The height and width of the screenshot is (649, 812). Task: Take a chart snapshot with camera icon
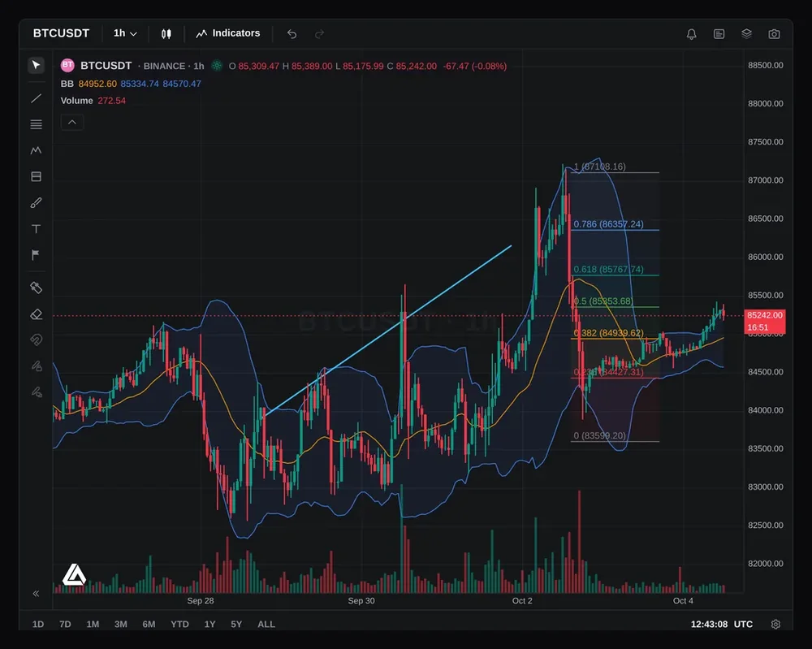[x=774, y=33]
